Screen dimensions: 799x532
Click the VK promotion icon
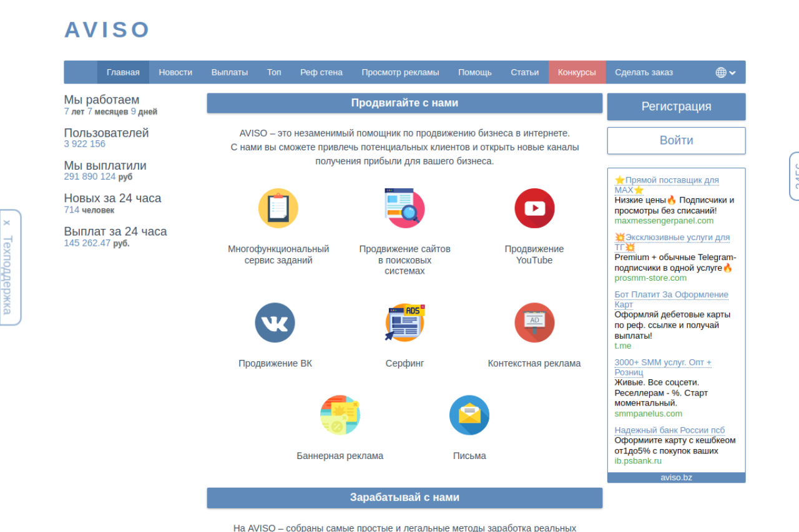pyautogui.click(x=275, y=322)
